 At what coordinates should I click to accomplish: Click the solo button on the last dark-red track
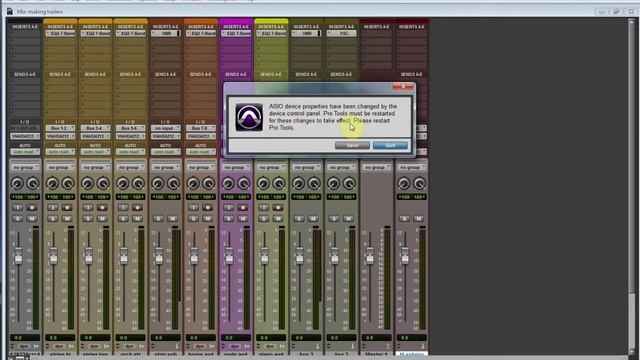click(x=404, y=219)
